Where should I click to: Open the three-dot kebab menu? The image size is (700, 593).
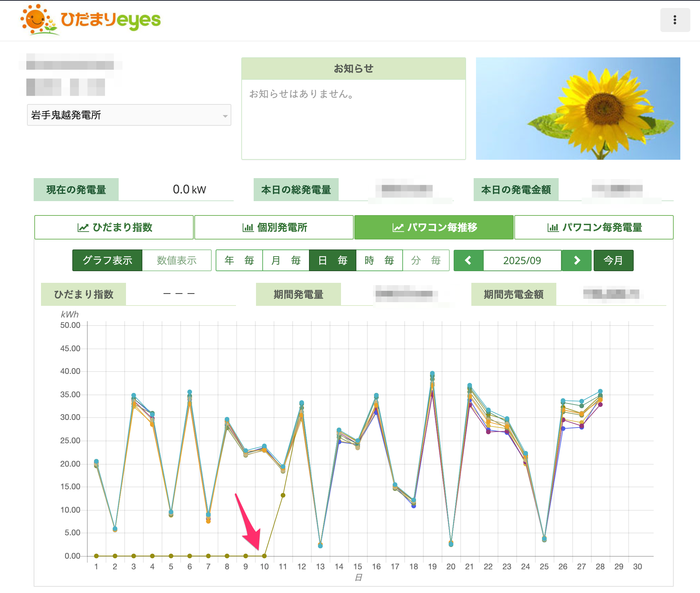[x=674, y=20]
